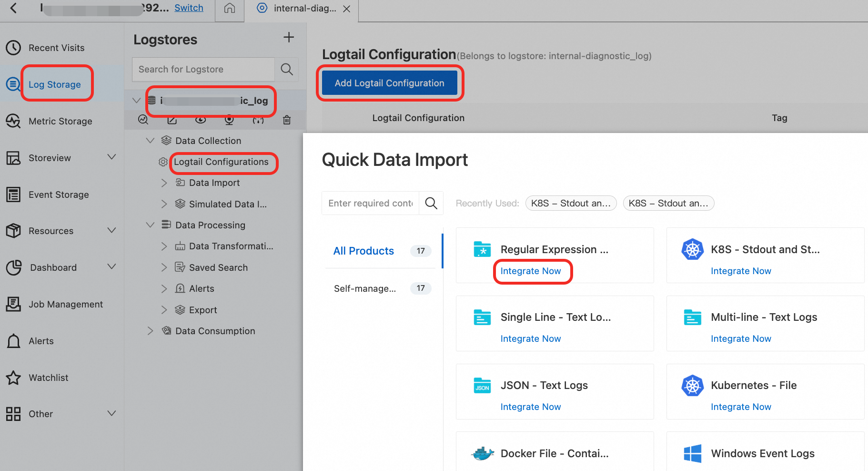The image size is (868, 471).
Task: Open Event Storage section
Action: pyautogui.click(x=59, y=195)
